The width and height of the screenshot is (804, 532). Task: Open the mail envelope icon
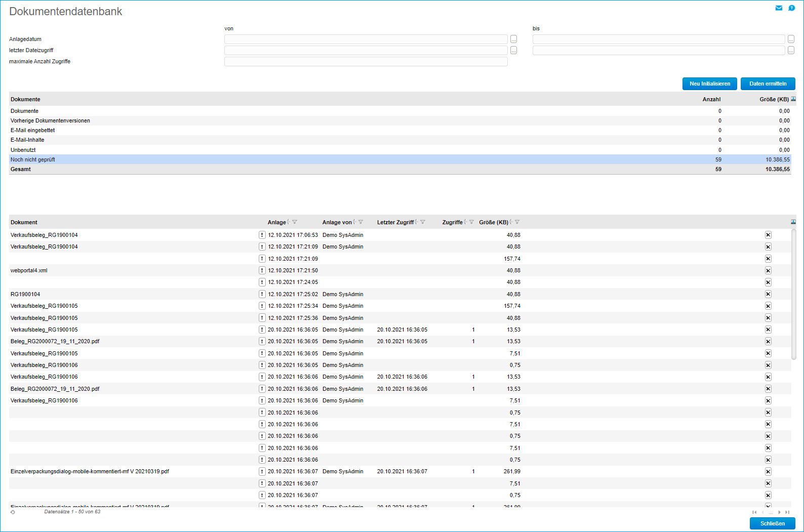(x=779, y=8)
